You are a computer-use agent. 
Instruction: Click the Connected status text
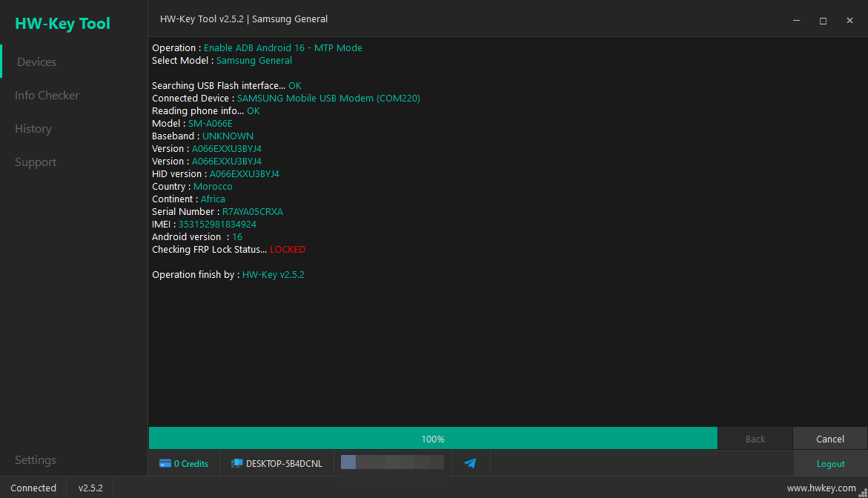[x=33, y=488]
